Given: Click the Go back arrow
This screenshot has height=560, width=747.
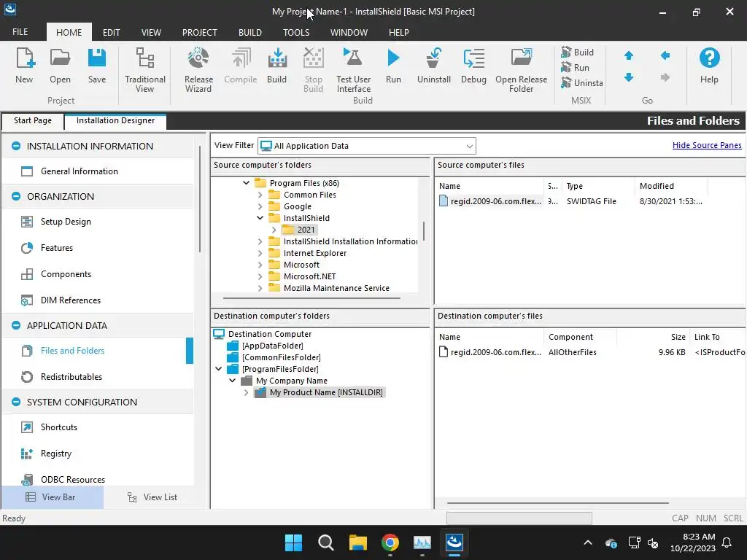Looking at the screenshot, I should (x=665, y=55).
